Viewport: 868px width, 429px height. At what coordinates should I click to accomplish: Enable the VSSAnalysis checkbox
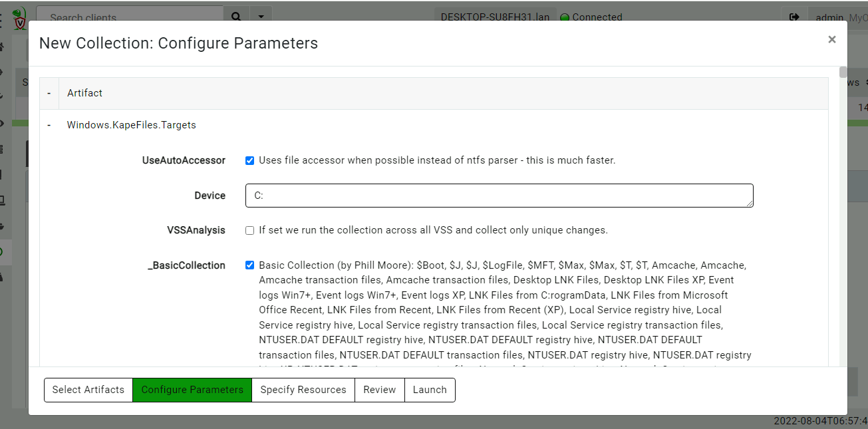coord(250,231)
